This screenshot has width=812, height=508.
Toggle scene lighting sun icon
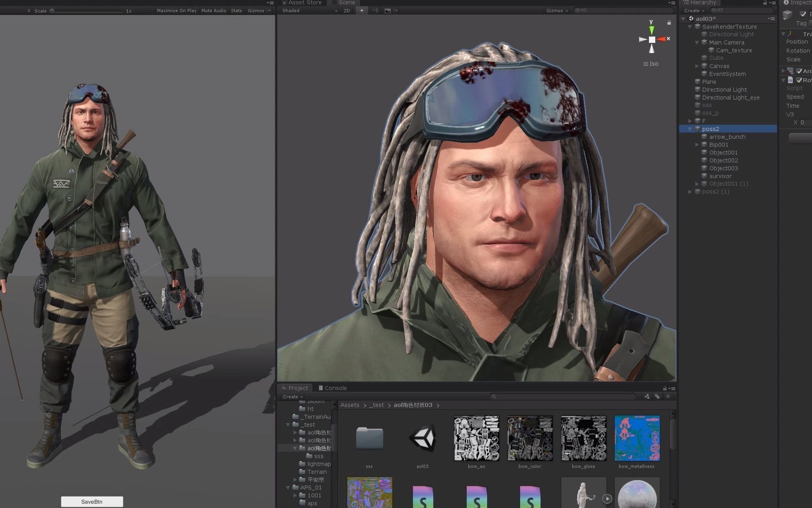click(361, 11)
